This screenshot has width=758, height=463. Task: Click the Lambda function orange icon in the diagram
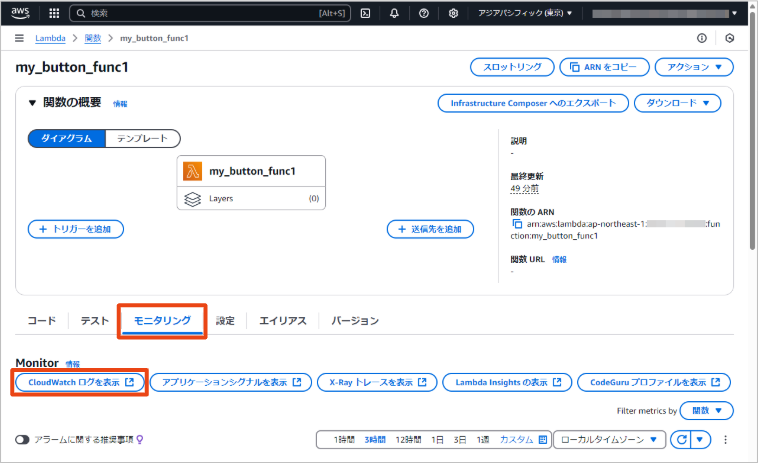pyautogui.click(x=192, y=171)
